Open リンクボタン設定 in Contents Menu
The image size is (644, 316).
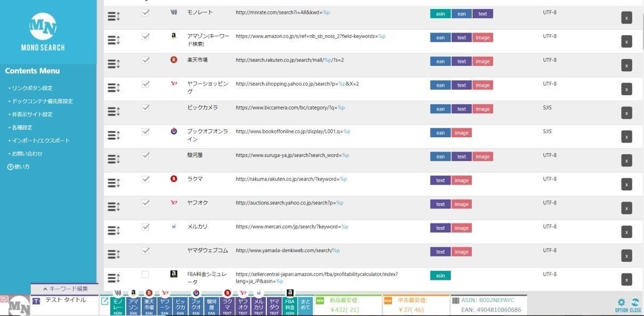pos(32,88)
